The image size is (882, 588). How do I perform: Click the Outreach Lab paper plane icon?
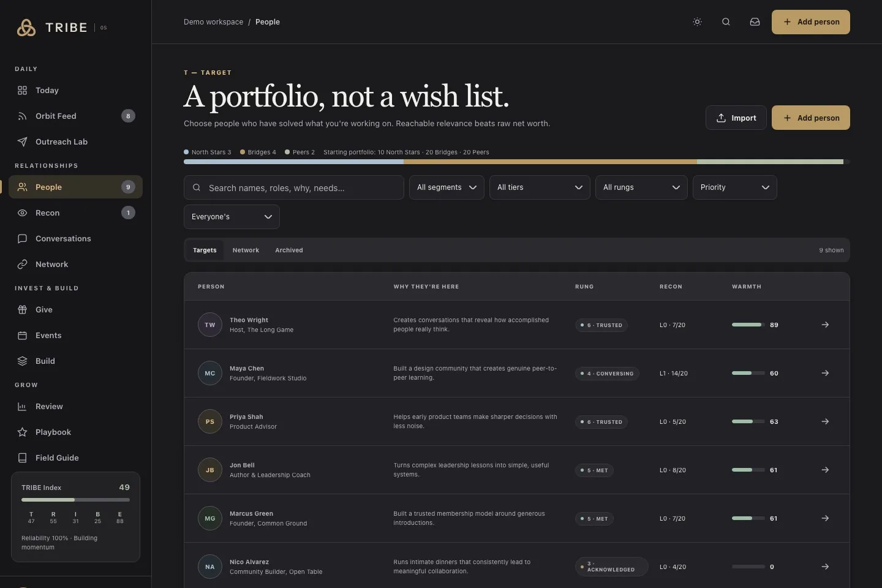tap(23, 141)
